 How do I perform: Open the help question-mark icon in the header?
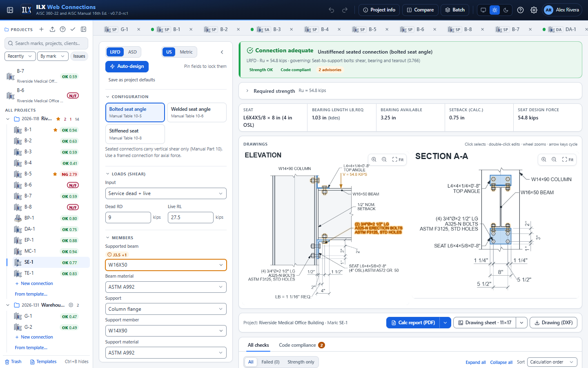tap(520, 10)
